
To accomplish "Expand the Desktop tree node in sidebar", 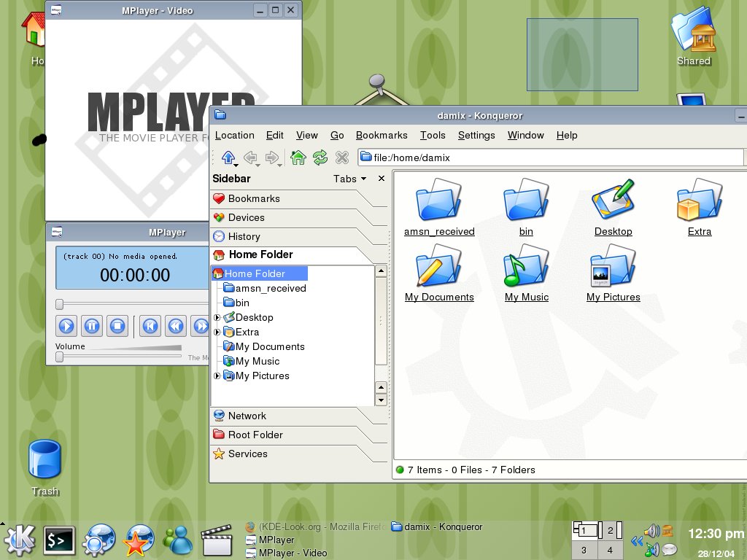I will click(x=217, y=318).
